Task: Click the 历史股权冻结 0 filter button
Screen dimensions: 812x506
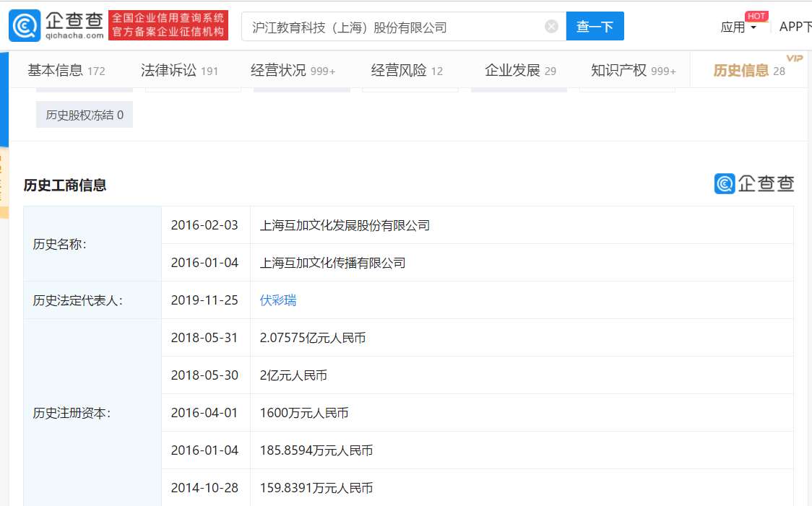Action: point(85,115)
